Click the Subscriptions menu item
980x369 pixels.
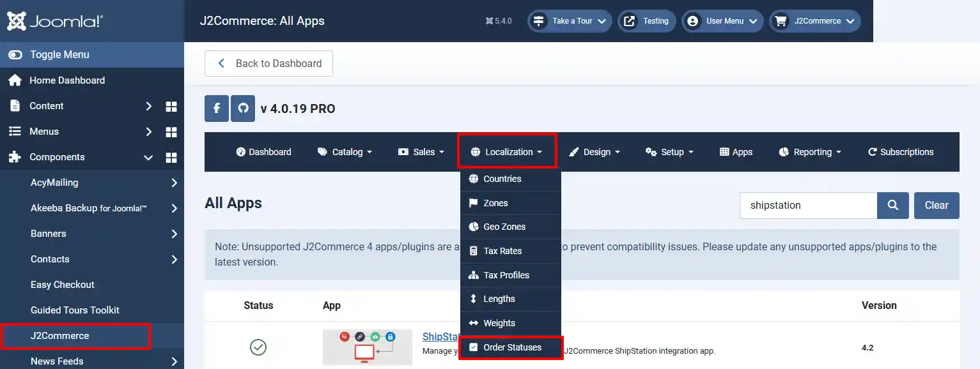(900, 152)
